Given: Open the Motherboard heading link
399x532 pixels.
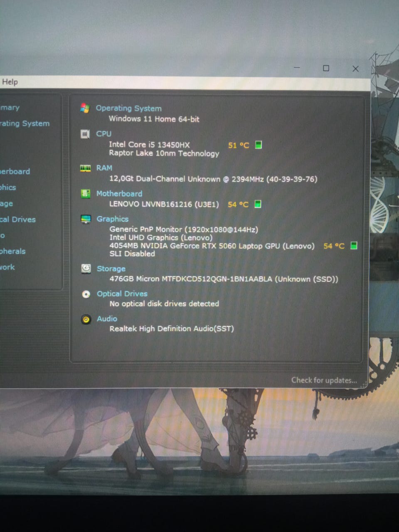Looking at the screenshot, I should [119, 194].
